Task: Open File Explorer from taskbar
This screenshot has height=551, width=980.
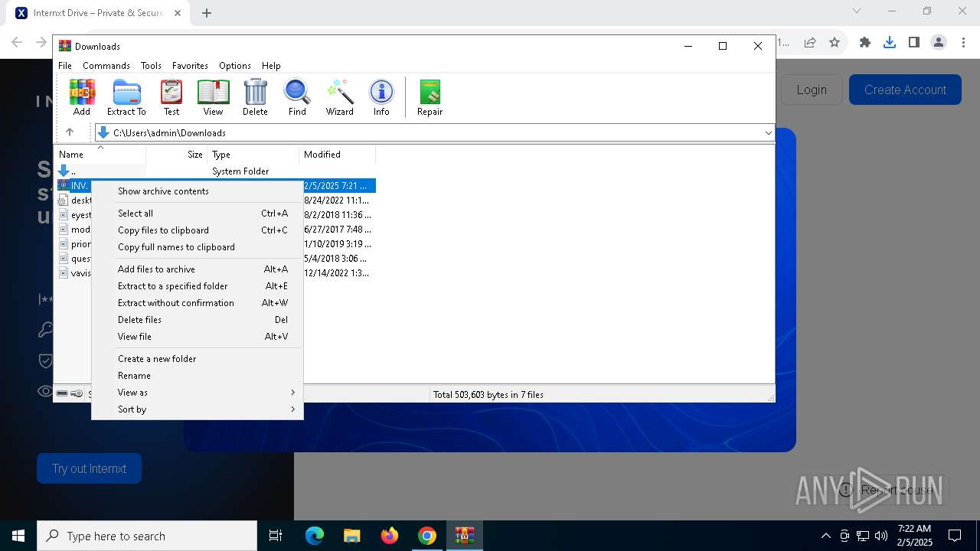Action: (x=351, y=536)
